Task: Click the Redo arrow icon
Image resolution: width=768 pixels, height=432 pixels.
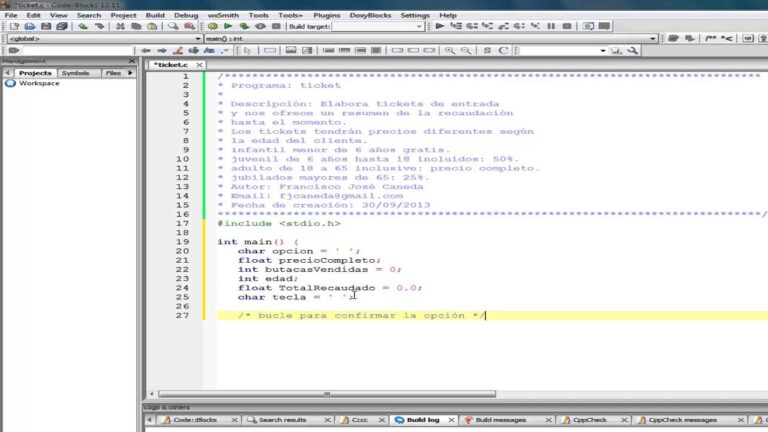Action: tap(99, 26)
